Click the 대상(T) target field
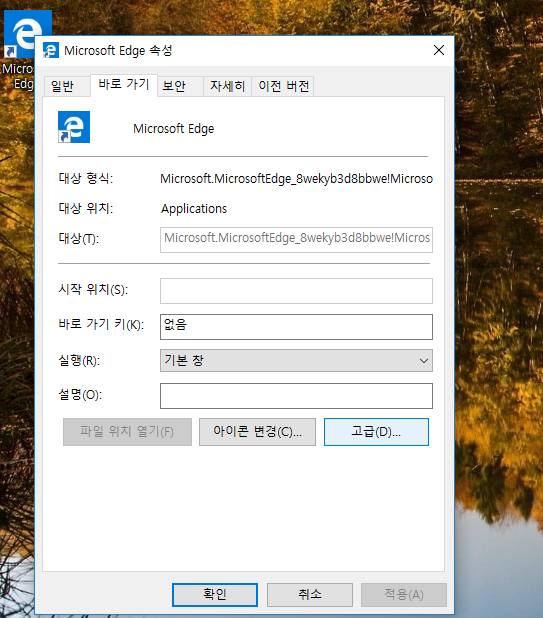 point(296,239)
